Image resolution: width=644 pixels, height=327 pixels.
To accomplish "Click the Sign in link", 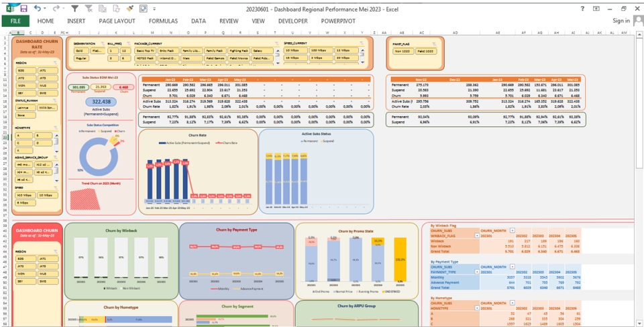I will coord(621,21).
